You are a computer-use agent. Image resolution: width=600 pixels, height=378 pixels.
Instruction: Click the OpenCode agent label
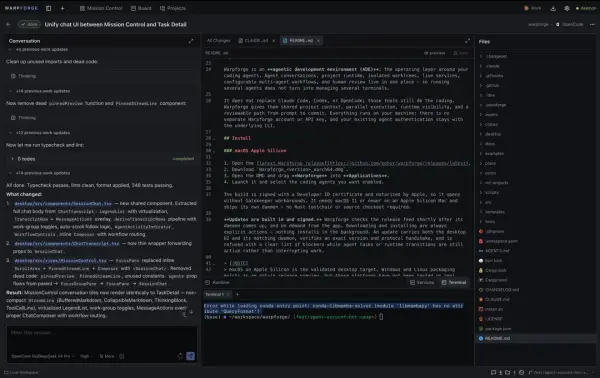pyautogui.click(x=569, y=24)
